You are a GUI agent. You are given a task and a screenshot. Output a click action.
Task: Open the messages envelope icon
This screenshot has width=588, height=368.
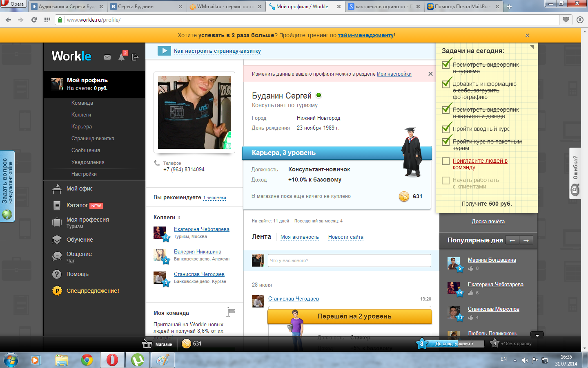tap(107, 57)
